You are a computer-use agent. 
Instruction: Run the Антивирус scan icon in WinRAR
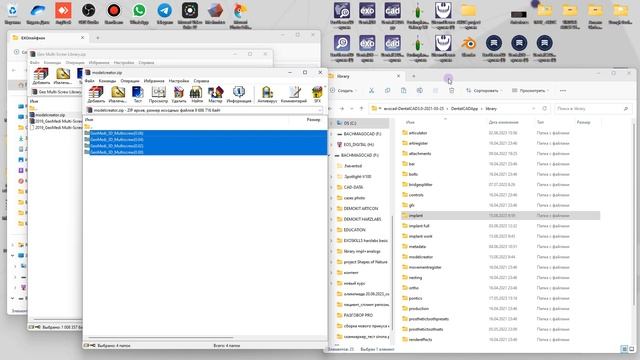[x=267, y=94]
